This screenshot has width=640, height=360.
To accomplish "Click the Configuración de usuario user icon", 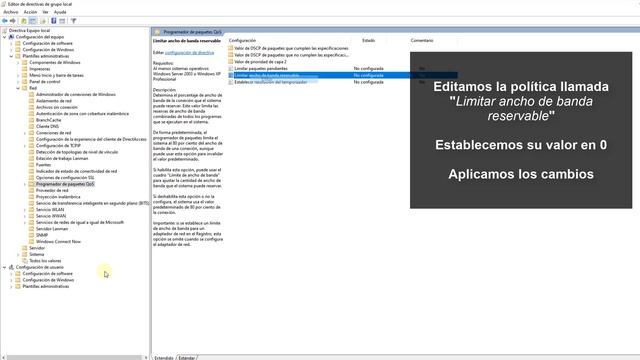I will click(x=11, y=267).
